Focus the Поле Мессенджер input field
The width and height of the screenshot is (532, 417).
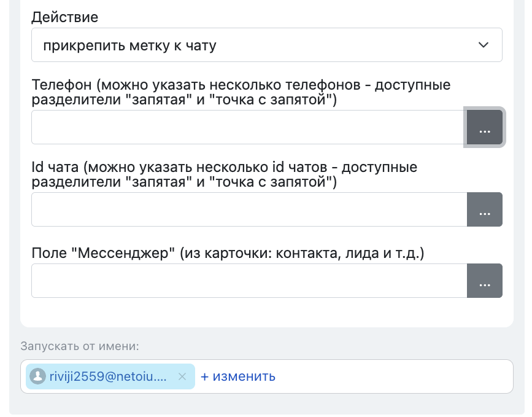tap(249, 281)
